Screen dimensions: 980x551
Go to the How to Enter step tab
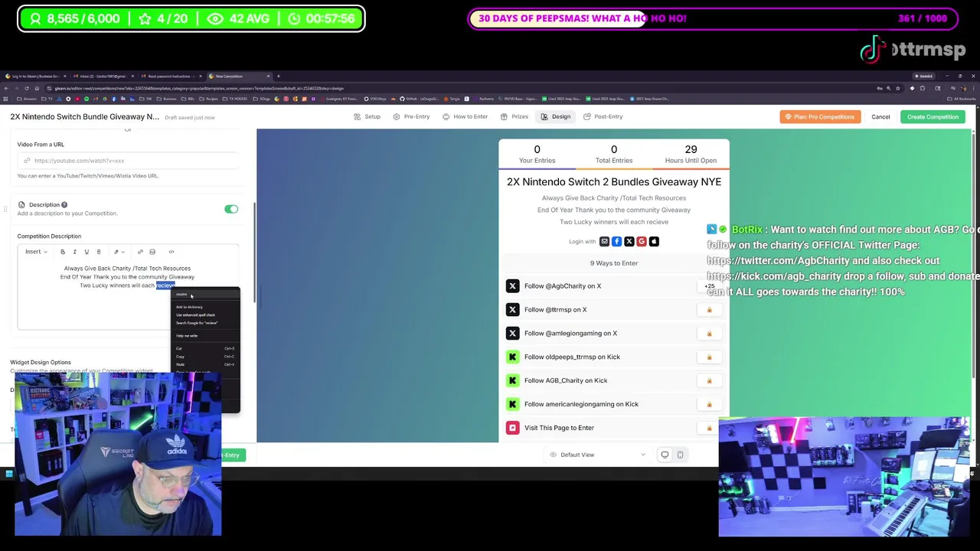coord(465,116)
